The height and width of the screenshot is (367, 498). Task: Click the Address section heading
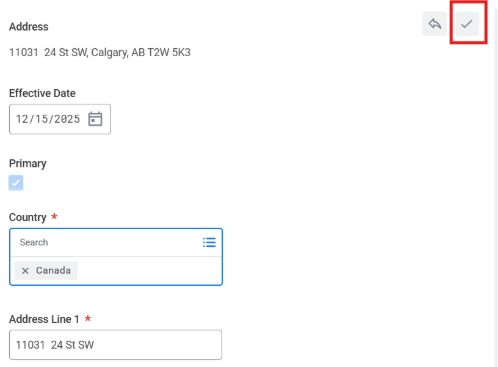point(29,27)
